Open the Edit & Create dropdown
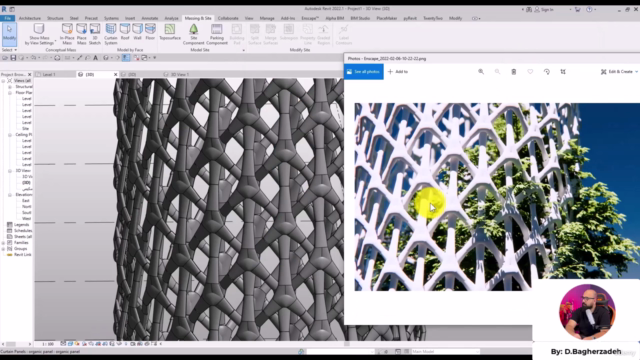 [x=619, y=71]
